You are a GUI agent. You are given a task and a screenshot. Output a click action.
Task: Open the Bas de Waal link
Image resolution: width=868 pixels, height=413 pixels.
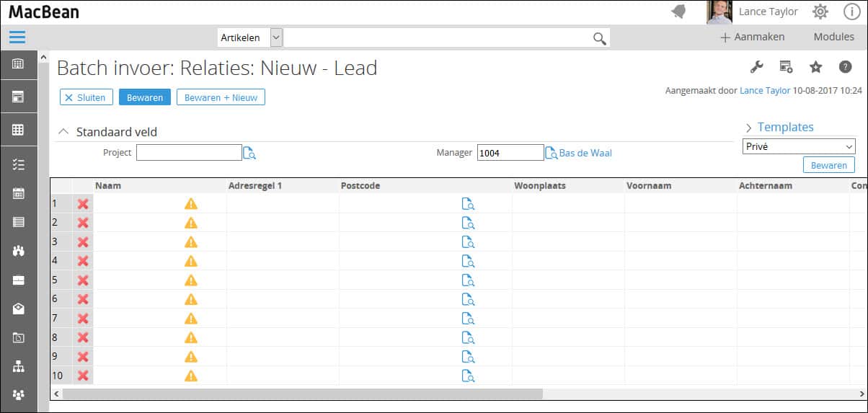[585, 153]
